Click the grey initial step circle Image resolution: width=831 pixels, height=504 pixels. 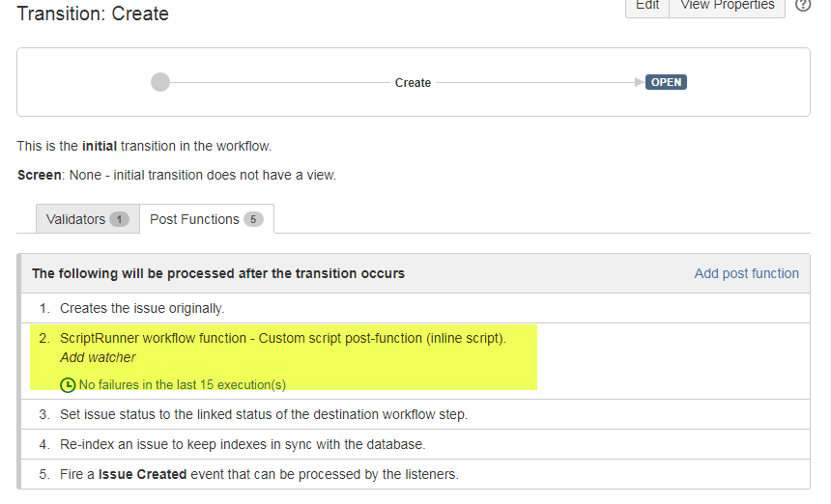(160, 82)
